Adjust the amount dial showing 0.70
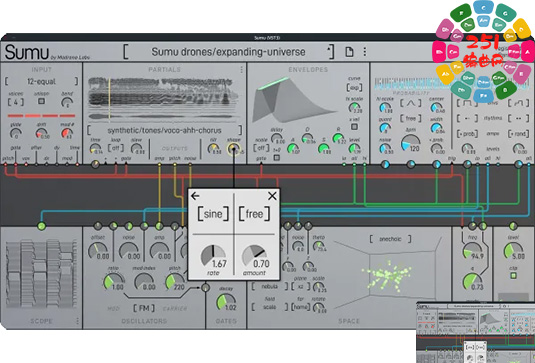This screenshot has width=535, height=363. pyautogui.click(x=254, y=255)
